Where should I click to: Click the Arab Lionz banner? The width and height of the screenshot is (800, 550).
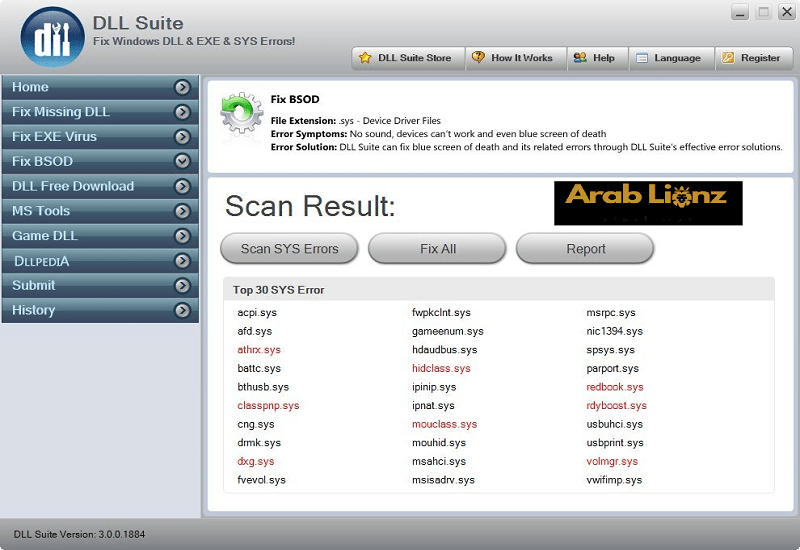pyautogui.click(x=648, y=203)
